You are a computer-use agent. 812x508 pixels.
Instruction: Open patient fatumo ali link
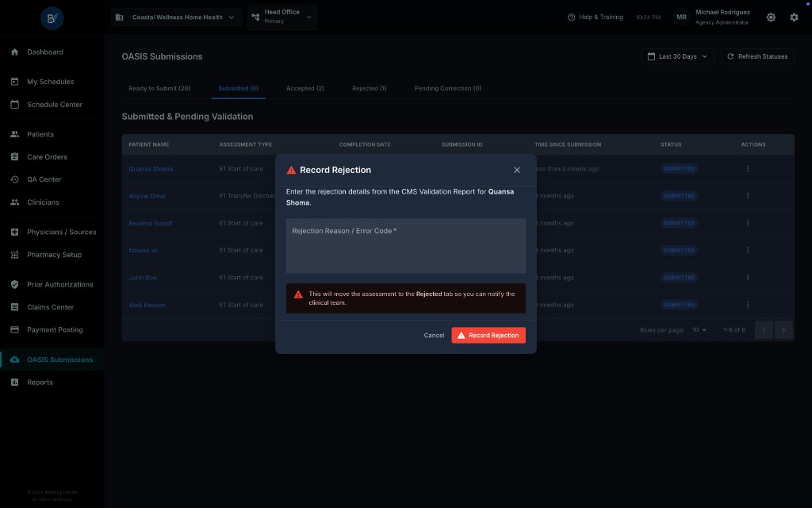click(x=143, y=250)
